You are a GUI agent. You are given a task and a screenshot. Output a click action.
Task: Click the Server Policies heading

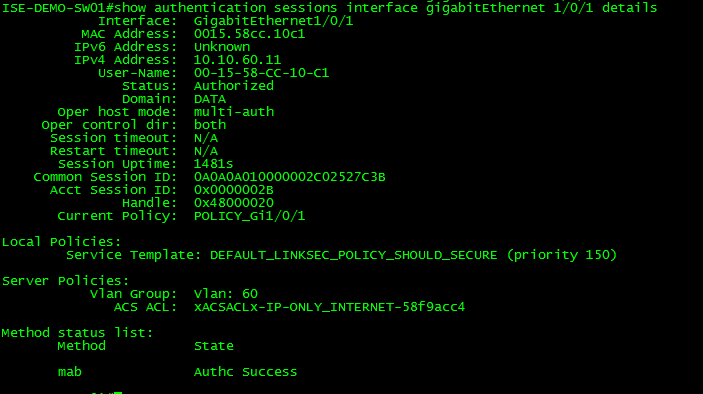[x=65, y=281]
